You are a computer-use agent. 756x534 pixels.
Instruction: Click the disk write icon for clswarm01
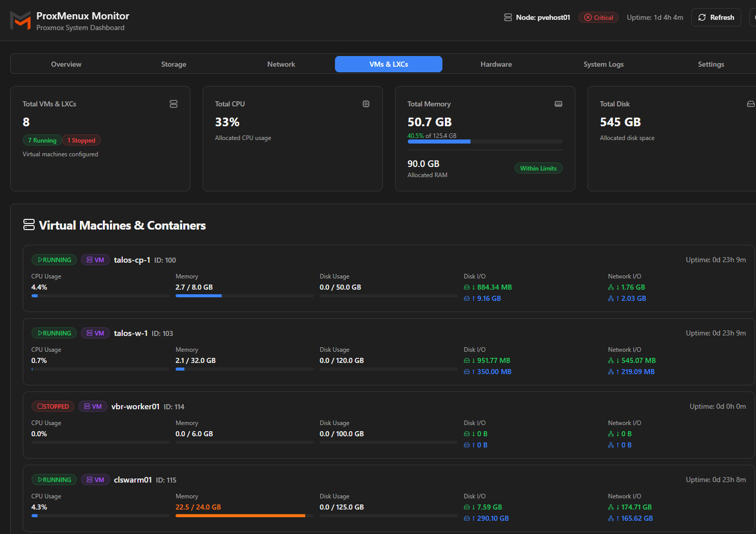[x=467, y=518]
